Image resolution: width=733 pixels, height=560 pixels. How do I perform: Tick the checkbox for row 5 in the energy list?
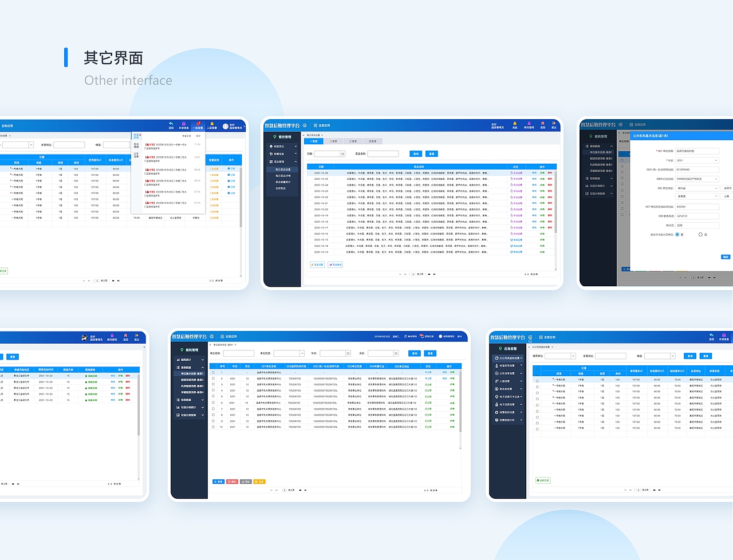(x=214, y=397)
